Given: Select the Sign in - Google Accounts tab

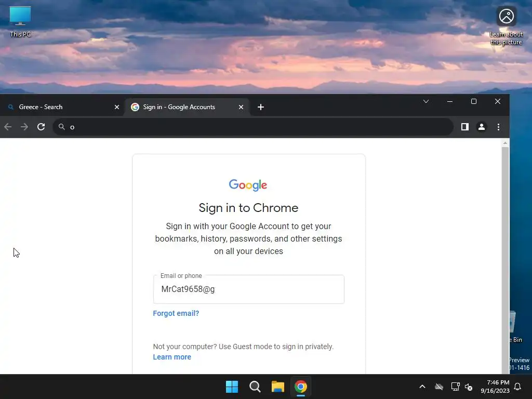Looking at the screenshot, I should point(187,107).
